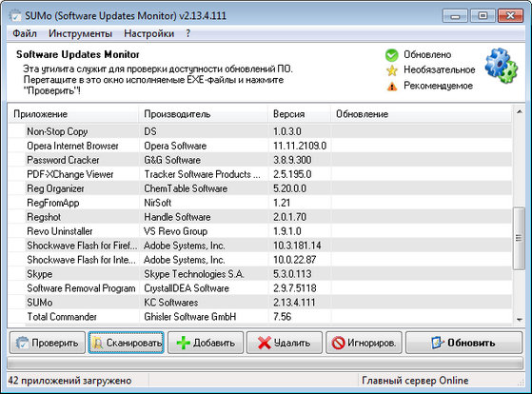Add an application with green plus Добавить
This screenshot has width=532, height=394.
206,343
